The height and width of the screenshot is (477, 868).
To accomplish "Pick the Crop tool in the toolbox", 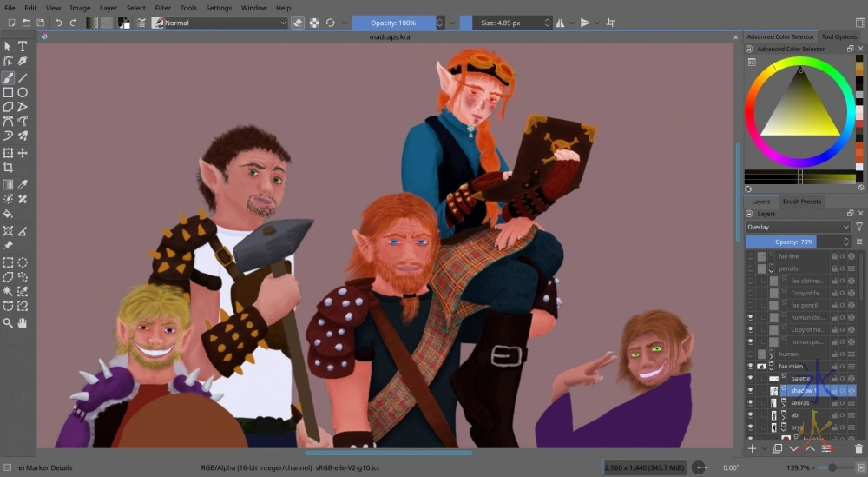I will (x=8, y=168).
